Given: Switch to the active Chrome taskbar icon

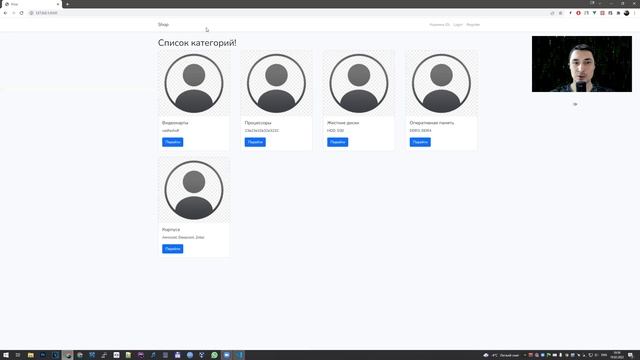Looking at the screenshot, I should (x=67, y=355).
